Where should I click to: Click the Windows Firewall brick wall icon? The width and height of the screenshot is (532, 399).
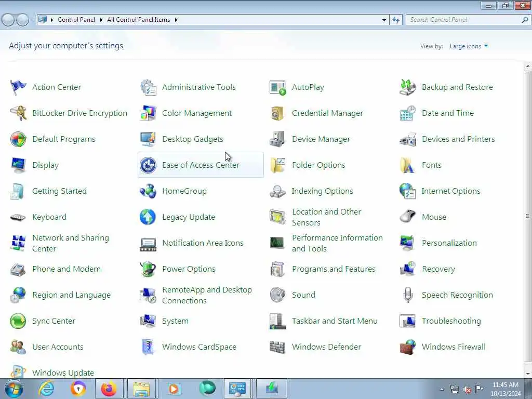click(x=407, y=347)
